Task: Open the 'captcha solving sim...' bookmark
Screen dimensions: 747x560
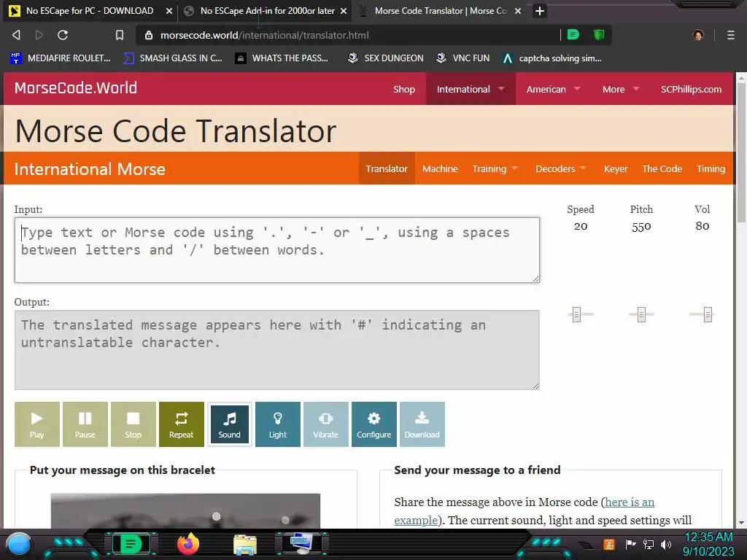Action: point(552,58)
